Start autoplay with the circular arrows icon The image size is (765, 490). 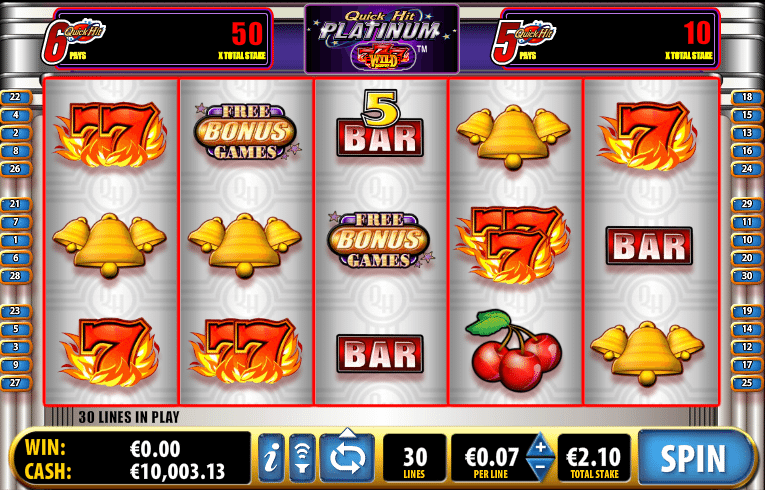coord(347,459)
